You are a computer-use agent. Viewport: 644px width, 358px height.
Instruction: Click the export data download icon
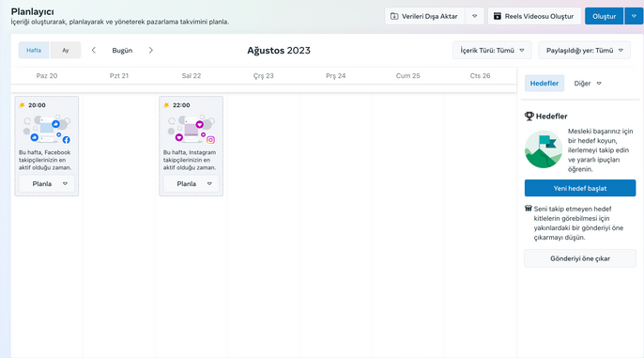tap(394, 16)
